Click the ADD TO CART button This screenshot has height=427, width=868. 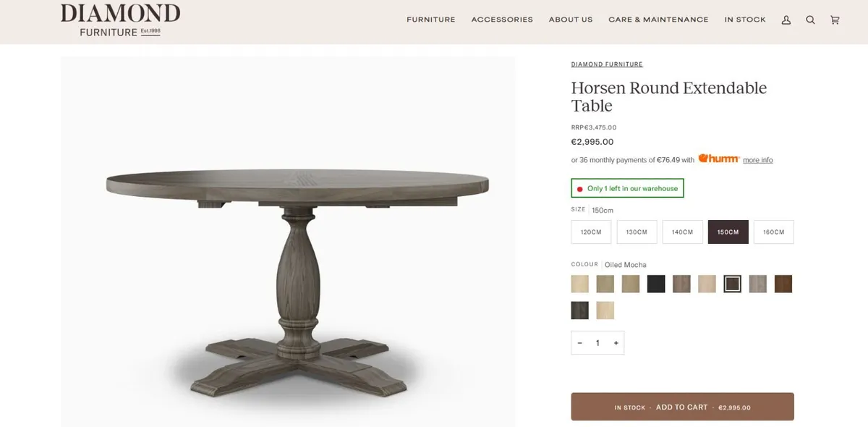coord(681,407)
